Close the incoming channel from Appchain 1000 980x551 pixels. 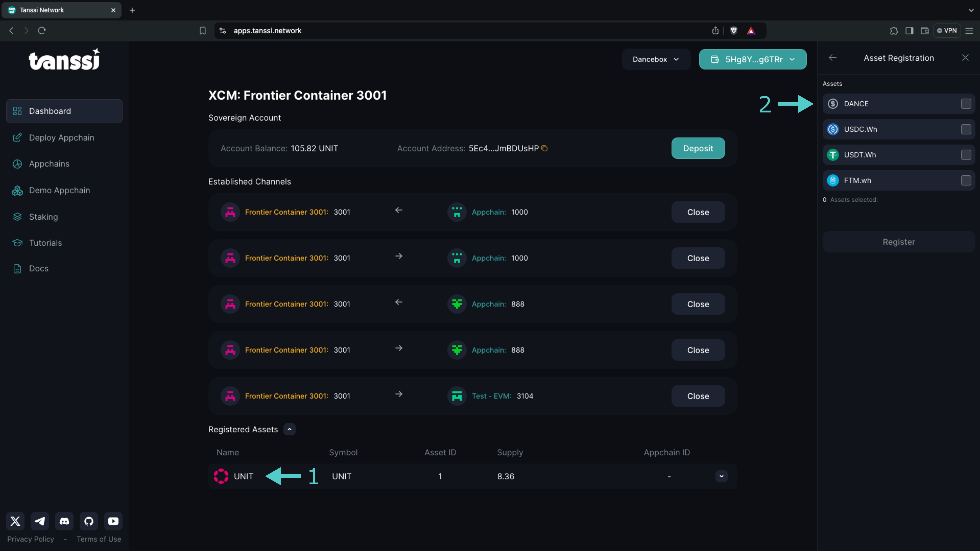[698, 212]
